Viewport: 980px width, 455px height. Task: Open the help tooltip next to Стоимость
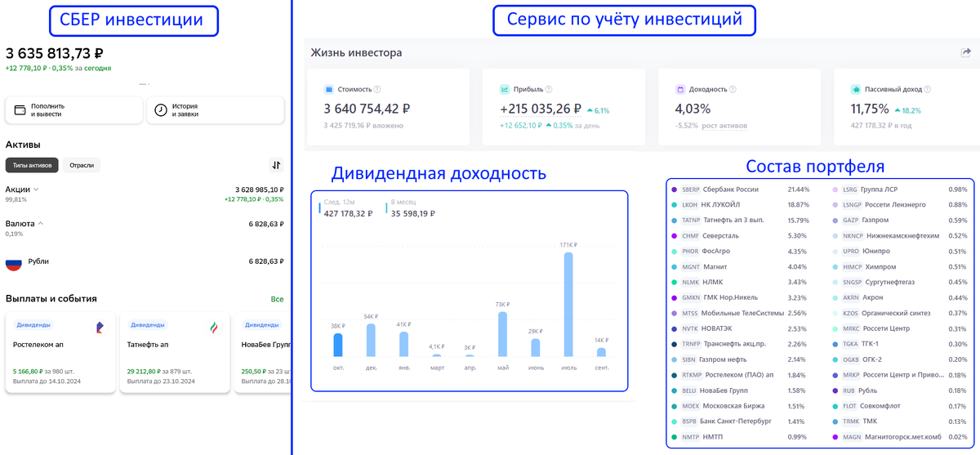point(377,89)
